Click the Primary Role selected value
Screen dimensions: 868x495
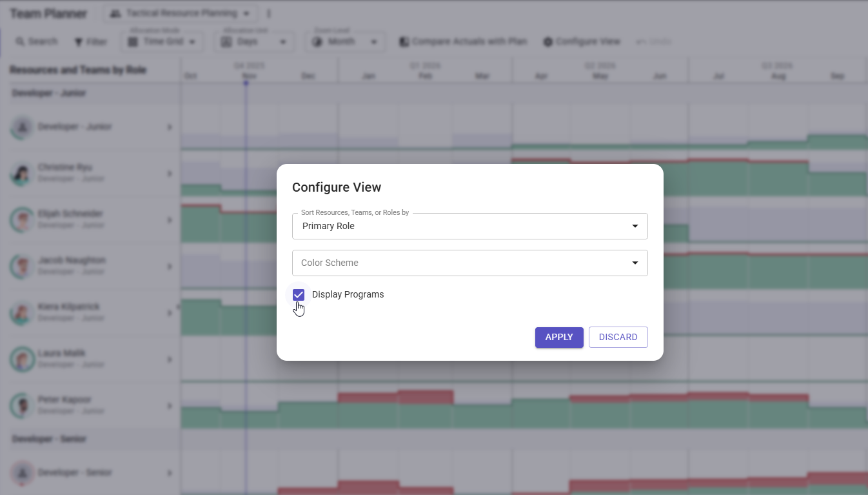pyautogui.click(x=329, y=227)
